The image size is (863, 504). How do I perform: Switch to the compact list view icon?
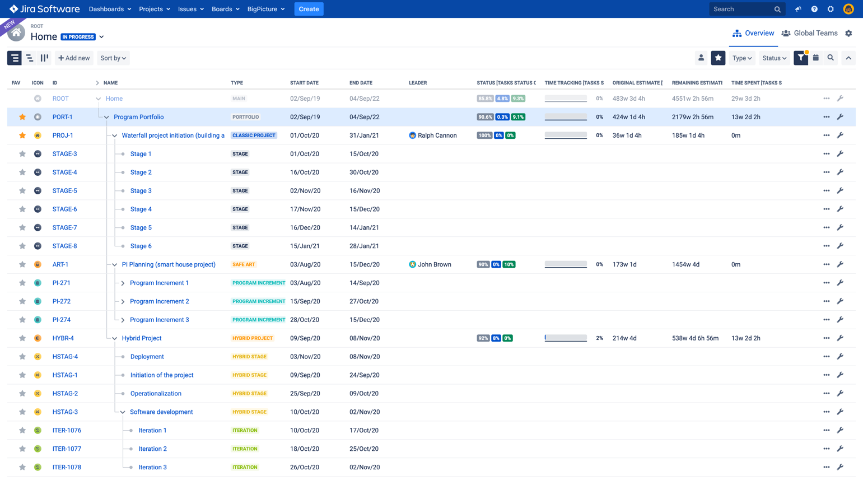29,58
